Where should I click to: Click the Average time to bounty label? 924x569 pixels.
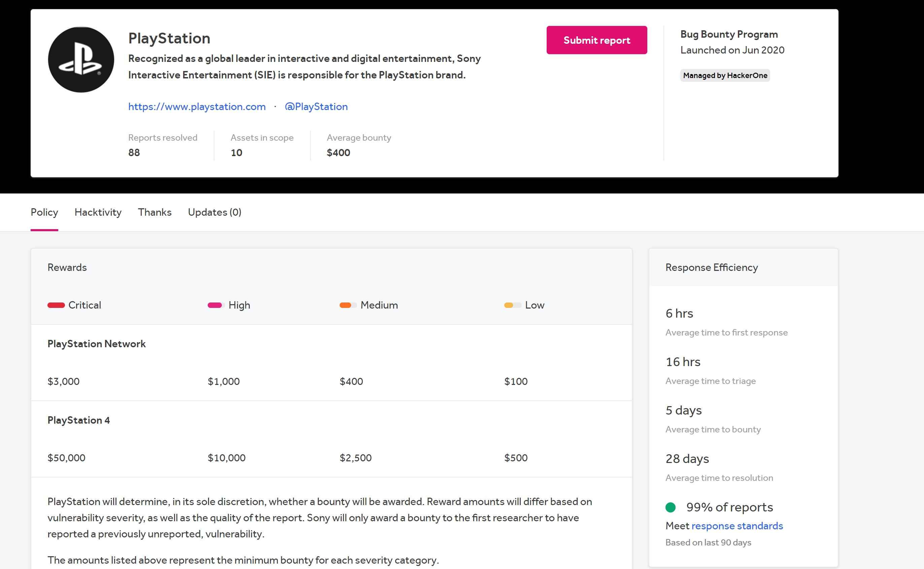pyautogui.click(x=713, y=429)
